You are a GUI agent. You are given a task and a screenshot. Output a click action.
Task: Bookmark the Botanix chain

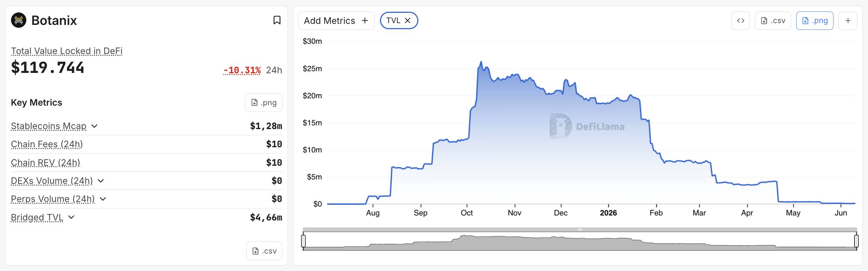click(277, 20)
